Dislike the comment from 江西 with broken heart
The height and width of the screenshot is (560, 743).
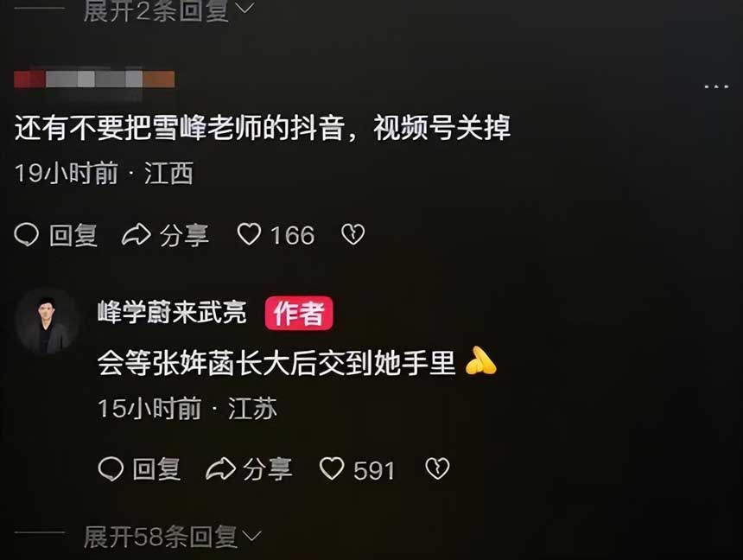coord(353,234)
